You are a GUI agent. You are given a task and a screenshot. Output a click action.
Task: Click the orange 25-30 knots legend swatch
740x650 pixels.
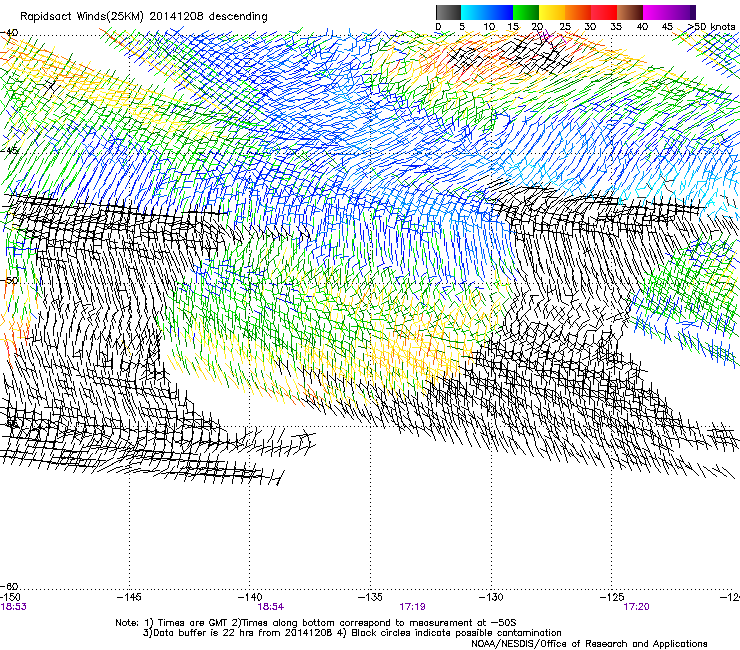click(x=578, y=12)
